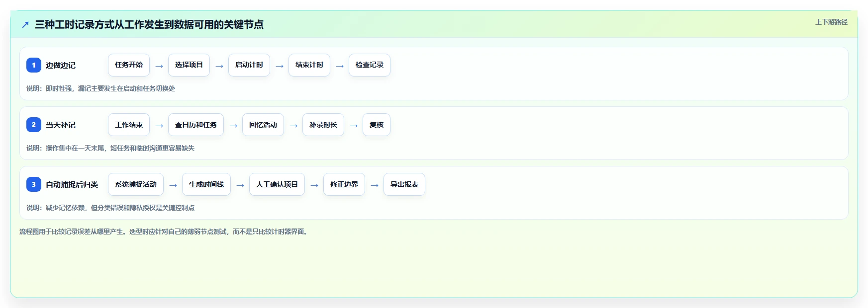Click the note about 减少记忆依赖
The width and height of the screenshot is (868, 308).
pyautogui.click(x=110, y=208)
